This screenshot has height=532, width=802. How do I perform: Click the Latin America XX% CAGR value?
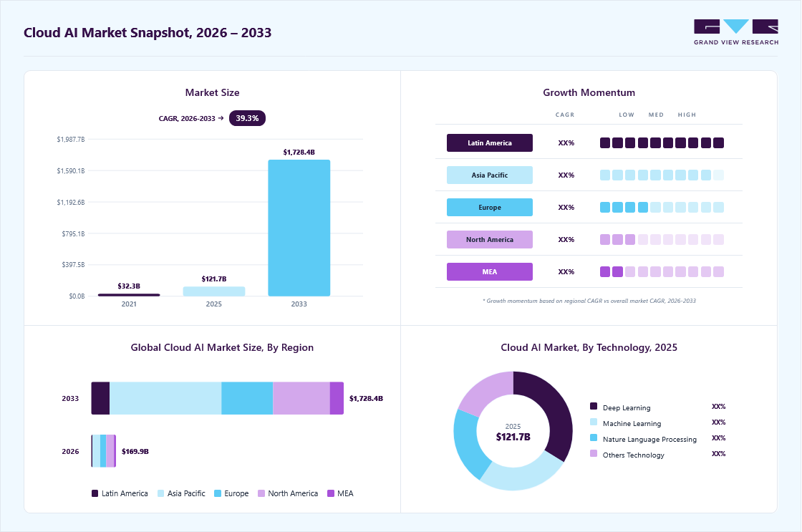pyautogui.click(x=566, y=142)
